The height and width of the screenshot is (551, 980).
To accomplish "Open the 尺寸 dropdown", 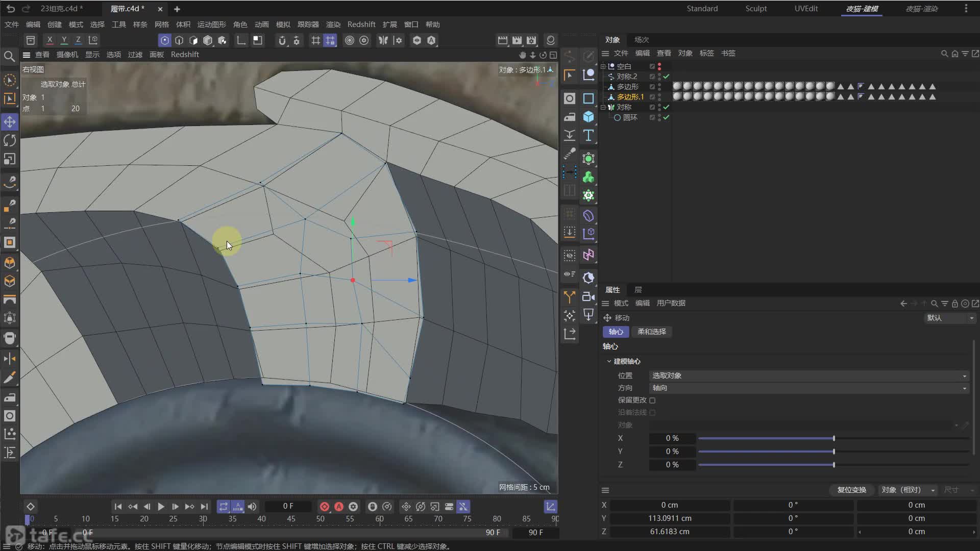I will click(959, 490).
